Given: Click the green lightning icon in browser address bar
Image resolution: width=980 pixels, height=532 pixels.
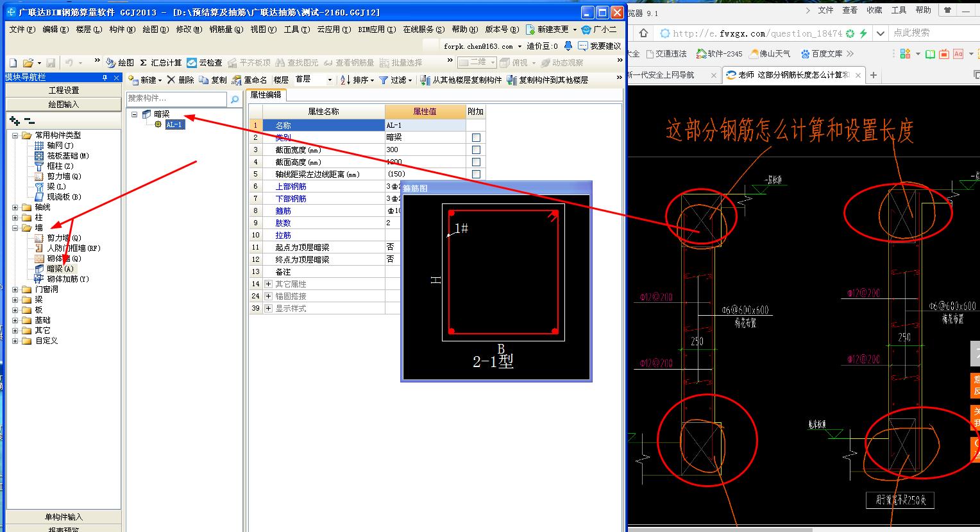Looking at the screenshot, I should coord(863,33).
